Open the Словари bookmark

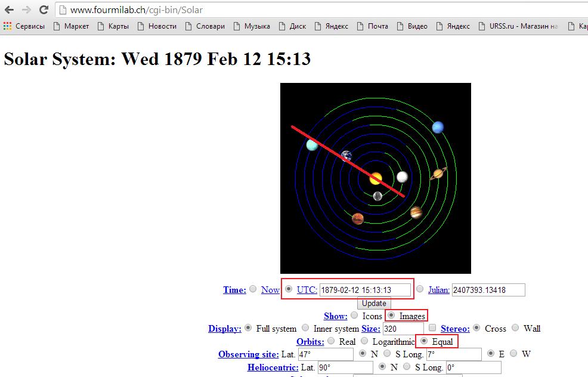click(205, 26)
